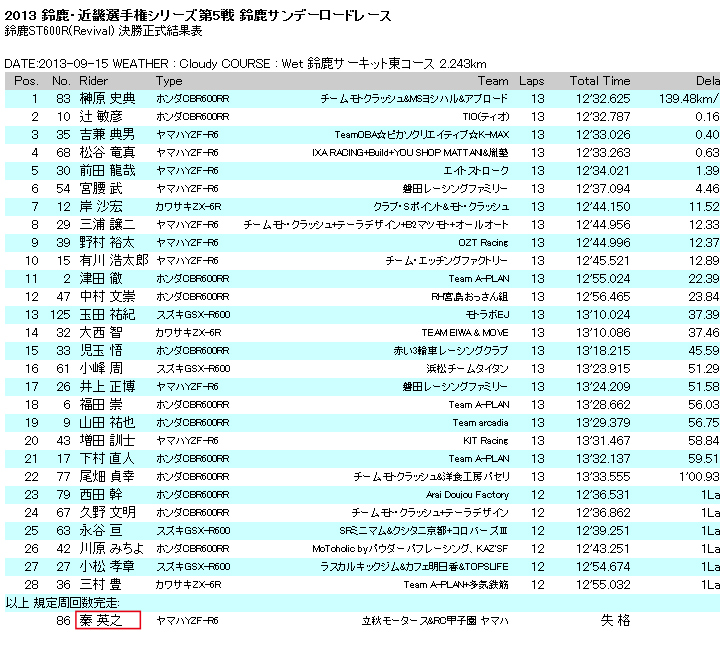Click rider name 岸 沙宏

[x=101, y=206]
